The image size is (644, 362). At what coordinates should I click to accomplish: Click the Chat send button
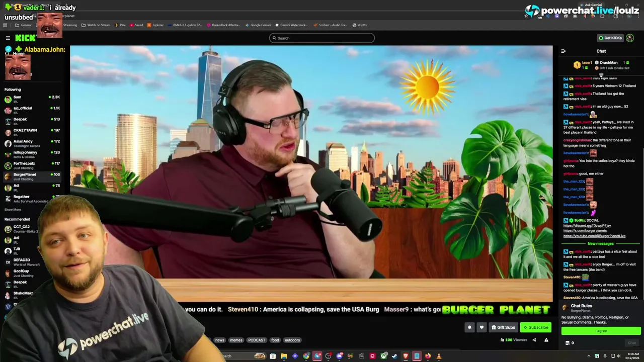pyautogui.click(x=632, y=343)
